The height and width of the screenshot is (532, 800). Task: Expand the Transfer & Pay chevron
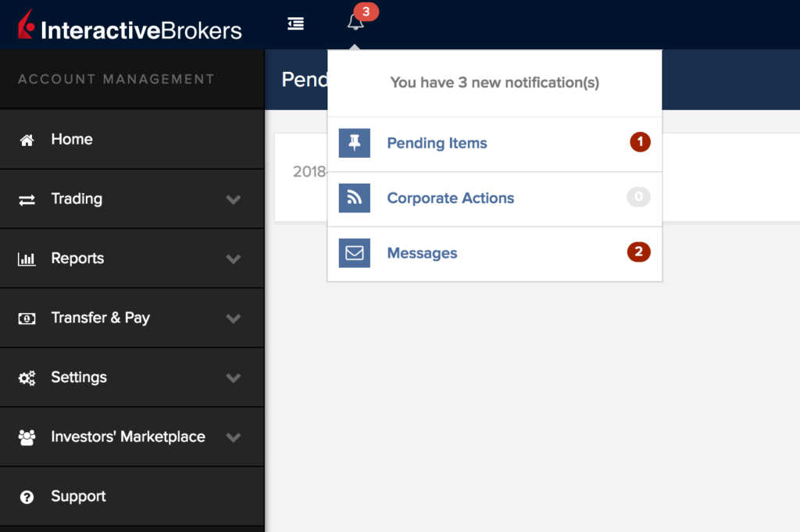tap(233, 318)
